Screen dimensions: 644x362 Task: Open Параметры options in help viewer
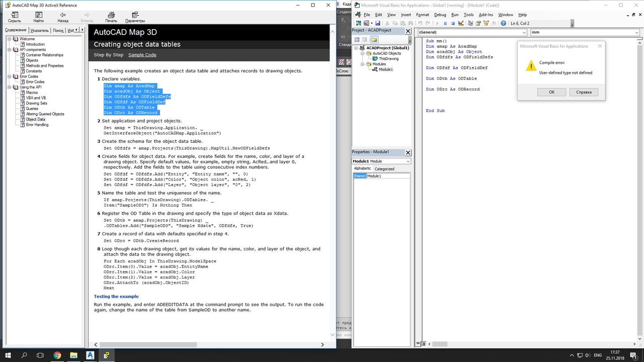pyautogui.click(x=135, y=18)
